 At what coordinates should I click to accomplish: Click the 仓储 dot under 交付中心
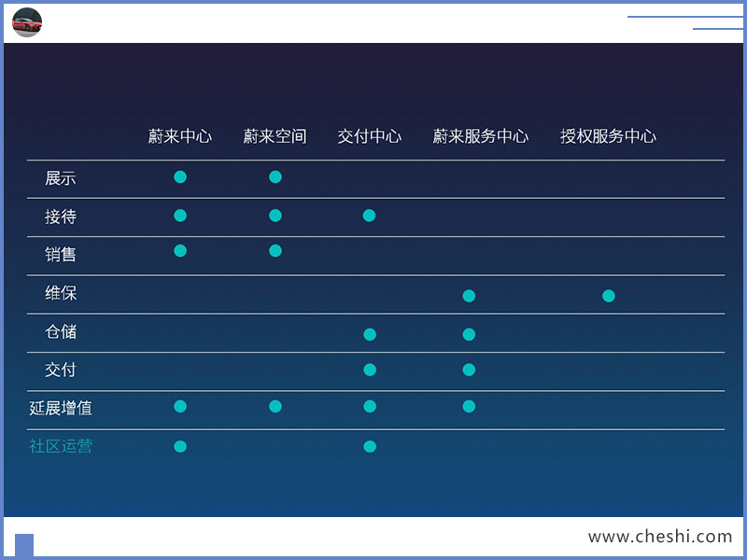click(370, 335)
